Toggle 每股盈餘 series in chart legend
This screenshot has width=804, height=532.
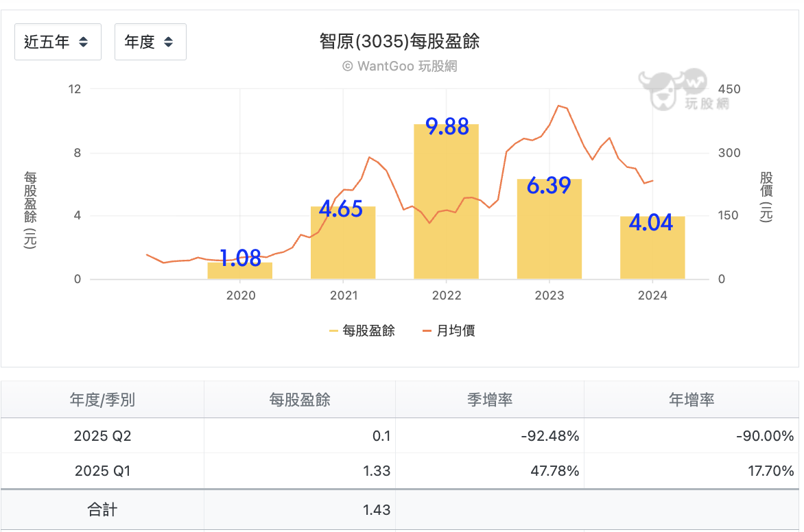(362, 330)
